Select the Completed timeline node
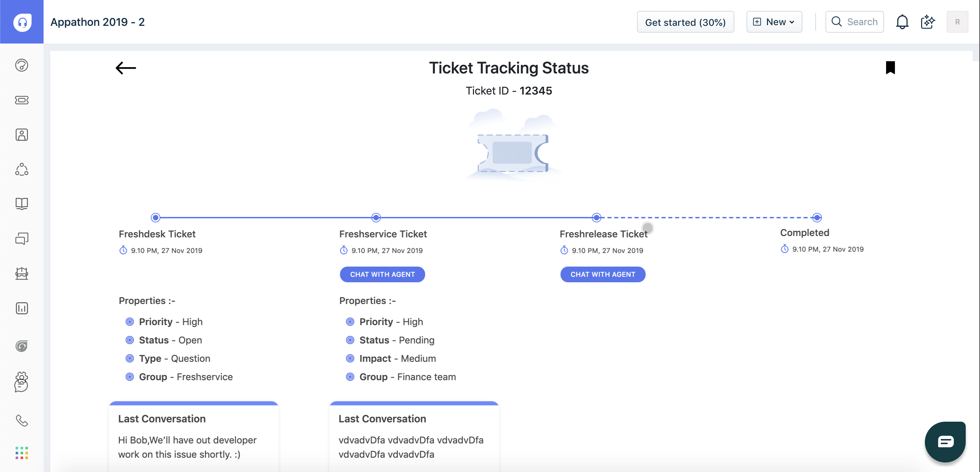 [x=817, y=218]
